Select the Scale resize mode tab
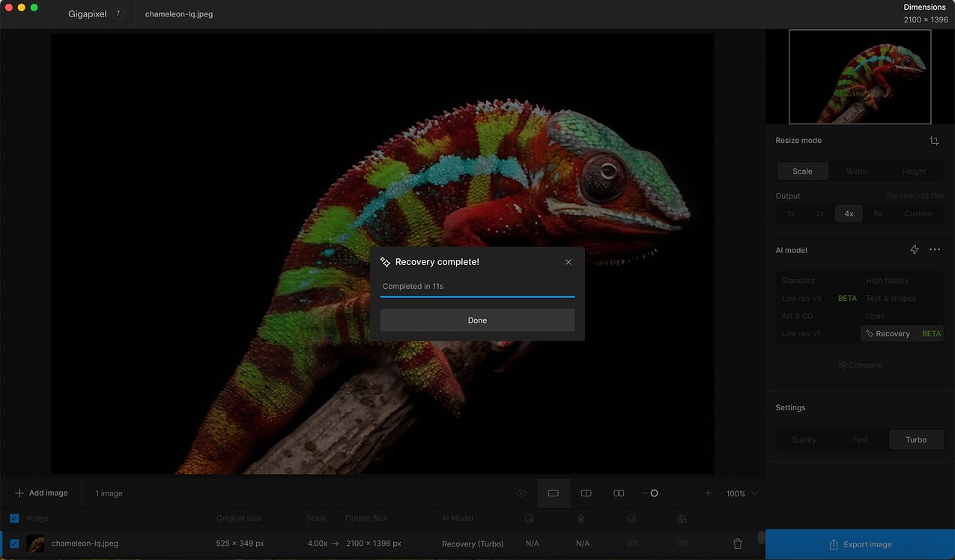 pos(802,171)
